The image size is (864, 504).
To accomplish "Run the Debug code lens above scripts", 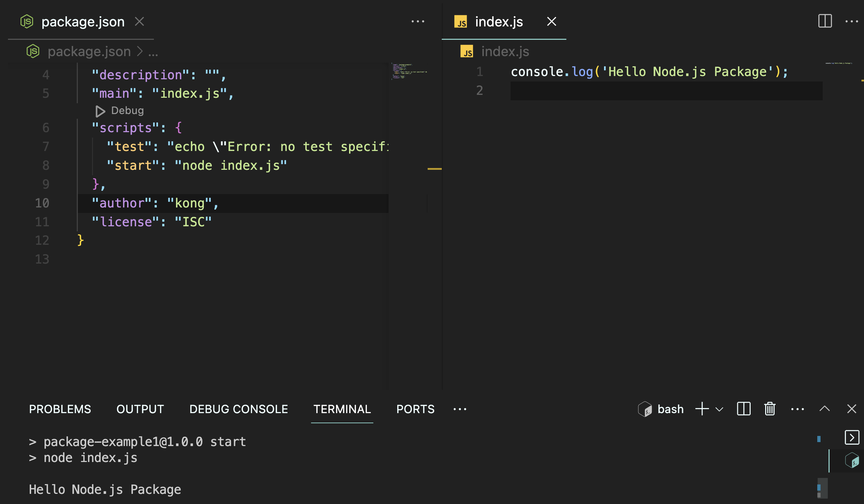I will [119, 110].
